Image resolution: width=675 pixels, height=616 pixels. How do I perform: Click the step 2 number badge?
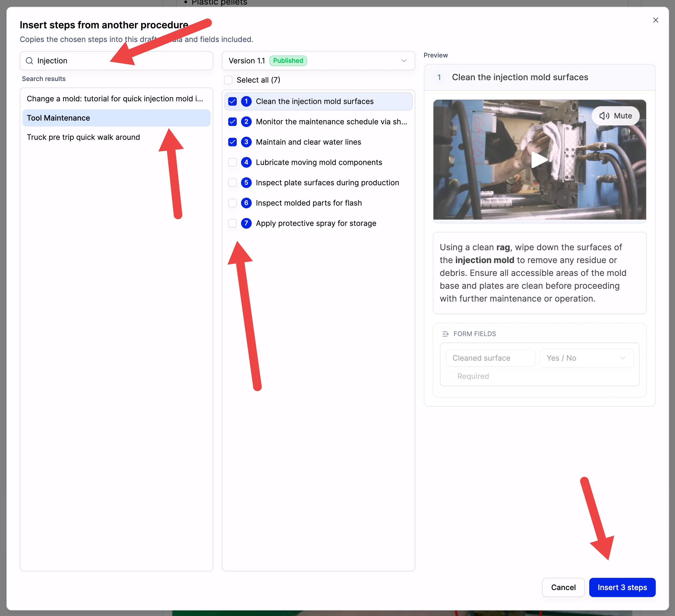246,122
